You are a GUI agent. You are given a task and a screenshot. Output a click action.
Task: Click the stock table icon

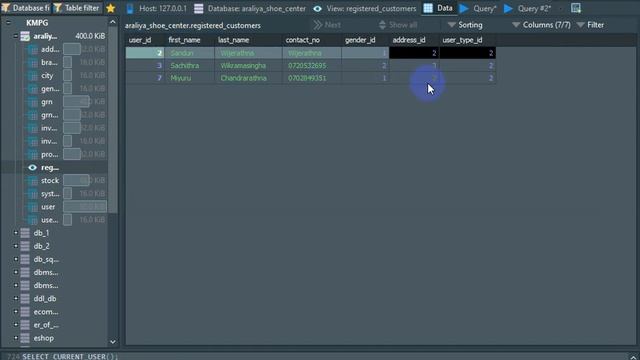(33, 180)
